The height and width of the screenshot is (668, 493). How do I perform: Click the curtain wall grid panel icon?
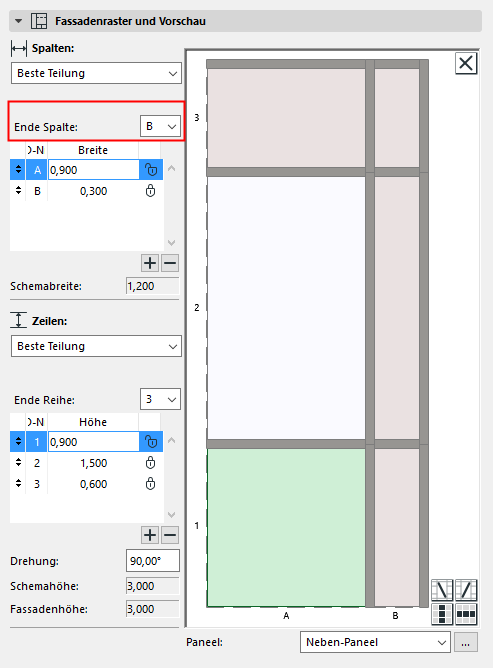tap(39, 21)
